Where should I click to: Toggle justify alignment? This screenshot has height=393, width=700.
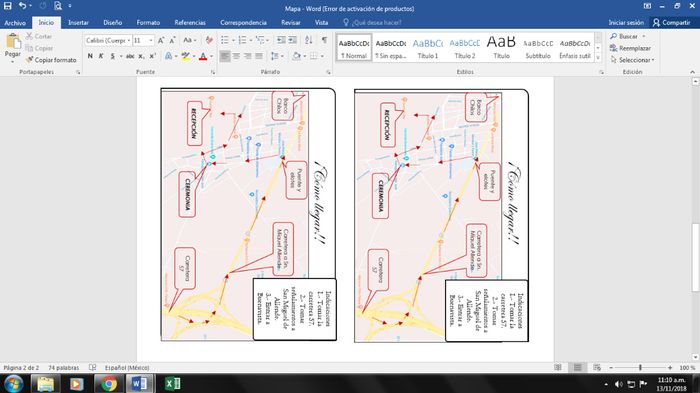[258, 56]
